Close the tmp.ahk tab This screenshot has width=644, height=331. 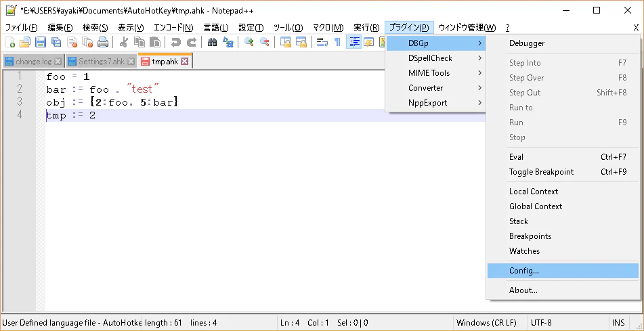pyautogui.click(x=185, y=62)
